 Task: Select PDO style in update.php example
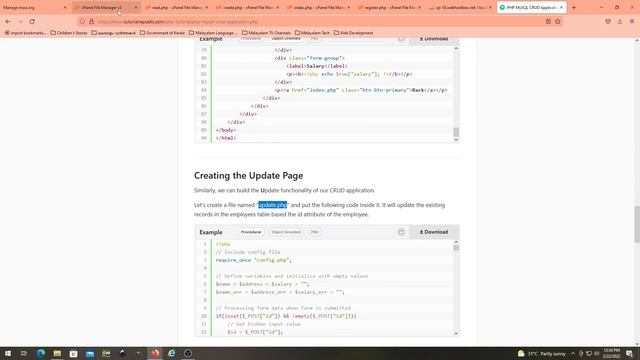coord(314,232)
